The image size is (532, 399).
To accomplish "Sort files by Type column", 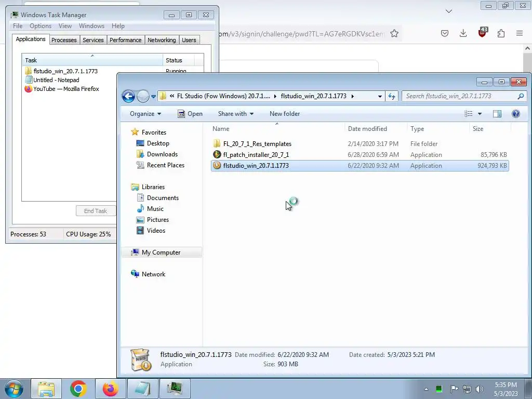I will tap(438, 129).
